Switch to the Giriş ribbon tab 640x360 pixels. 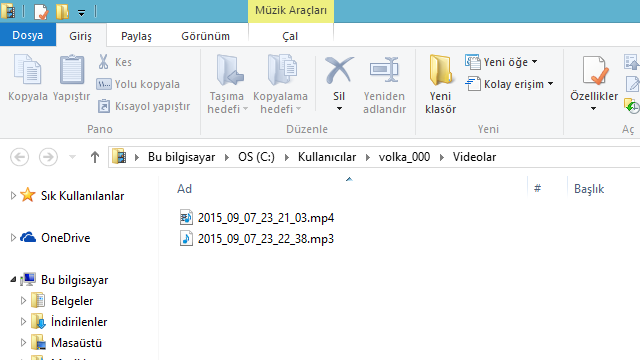(80, 36)
